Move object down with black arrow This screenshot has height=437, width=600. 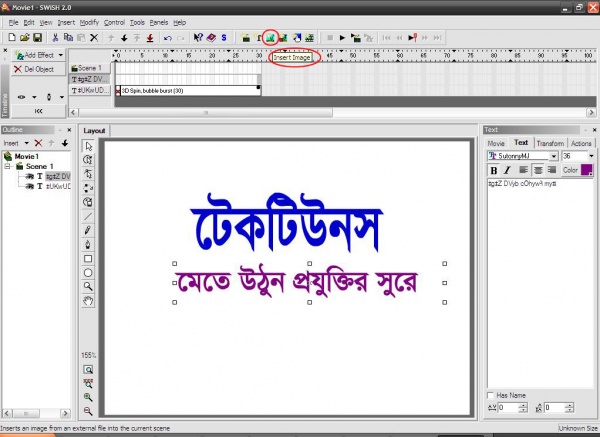[x=124, y=38]
